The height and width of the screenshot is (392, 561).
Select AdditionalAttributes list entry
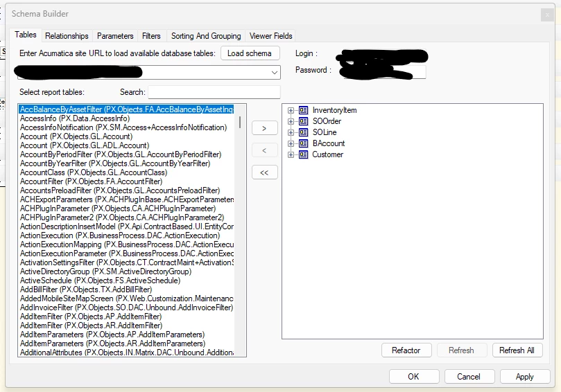[127, 353]
